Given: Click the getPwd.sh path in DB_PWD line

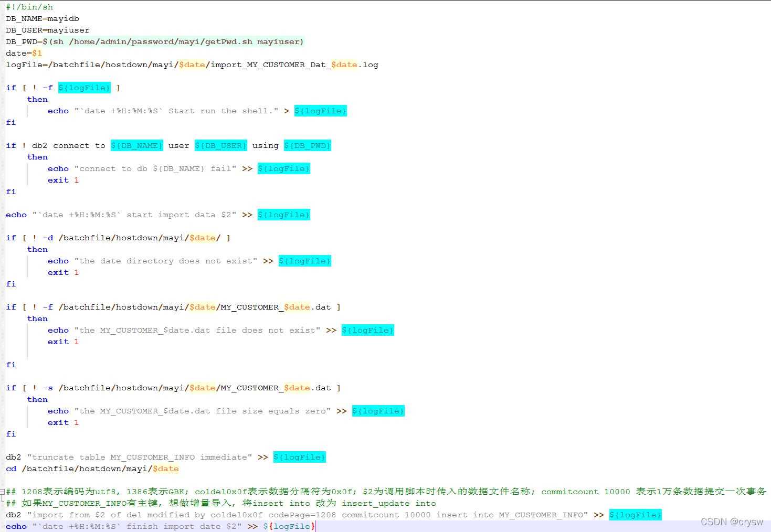Looking at the screenshot, I should [x=161, y=41].
